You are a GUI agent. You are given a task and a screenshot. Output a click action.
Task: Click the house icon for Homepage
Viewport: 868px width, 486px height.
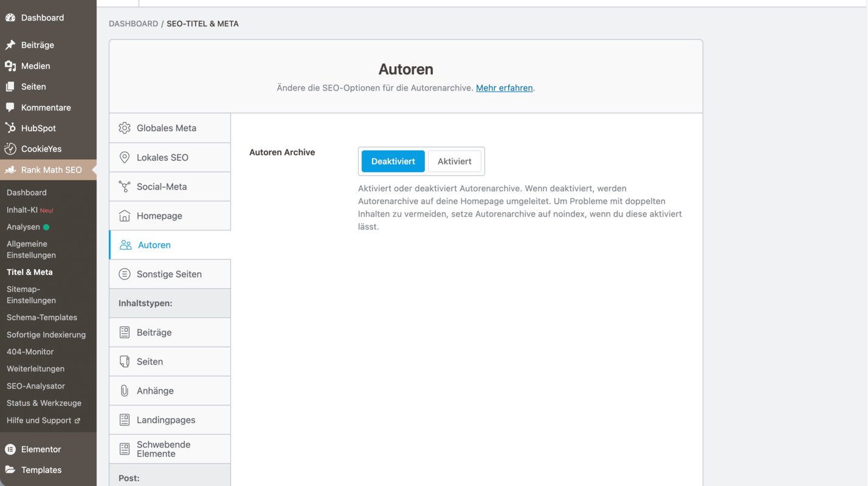(125, 216)
